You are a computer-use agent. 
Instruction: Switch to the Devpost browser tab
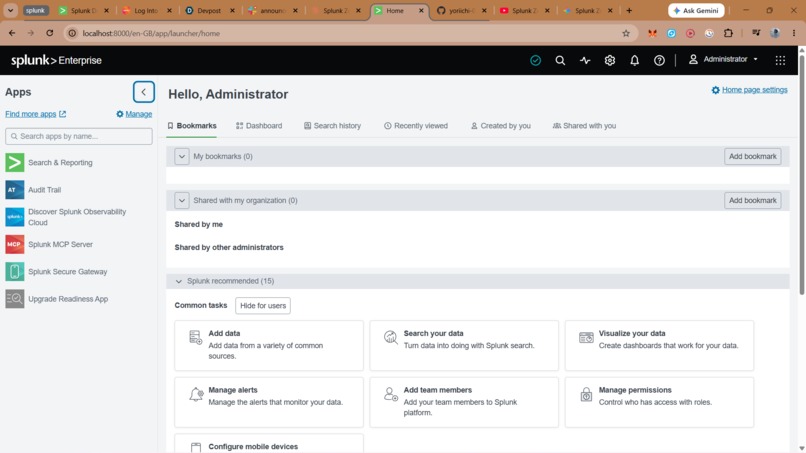pos(210,10)
